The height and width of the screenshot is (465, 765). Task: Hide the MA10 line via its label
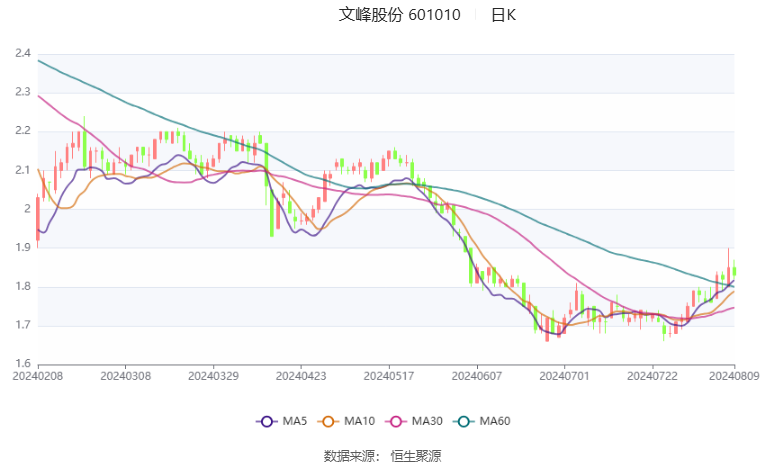[360, 421]
